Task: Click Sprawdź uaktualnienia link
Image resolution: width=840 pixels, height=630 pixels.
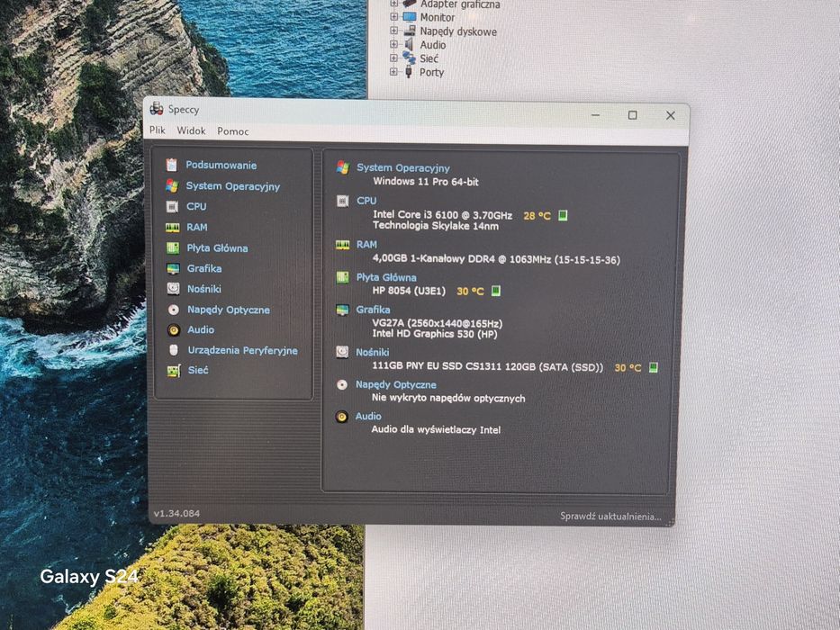Action: click(x=610, y=517)
